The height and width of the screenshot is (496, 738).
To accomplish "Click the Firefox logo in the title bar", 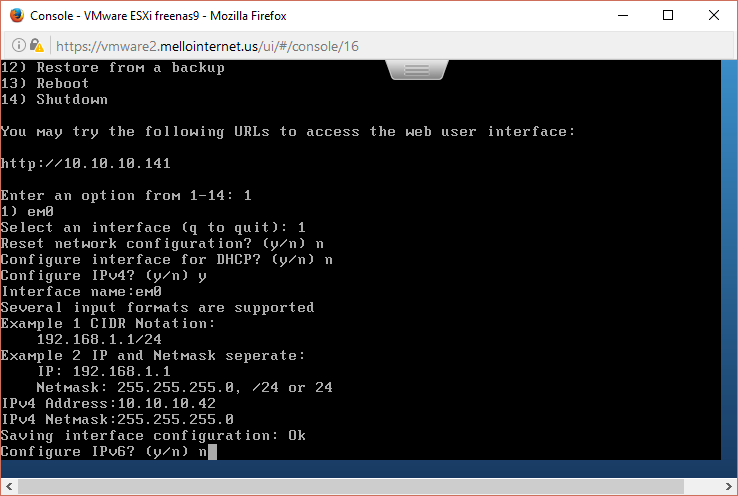I will (17, 15).
